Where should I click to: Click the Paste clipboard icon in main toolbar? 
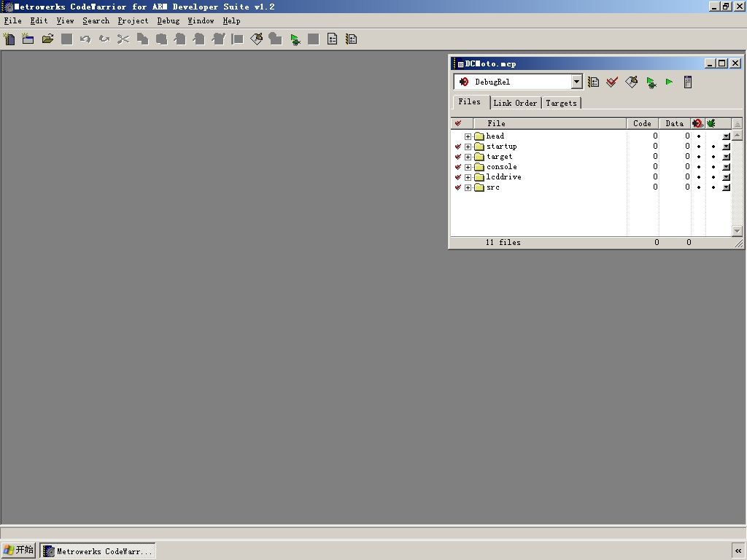[x=161, y=39]
